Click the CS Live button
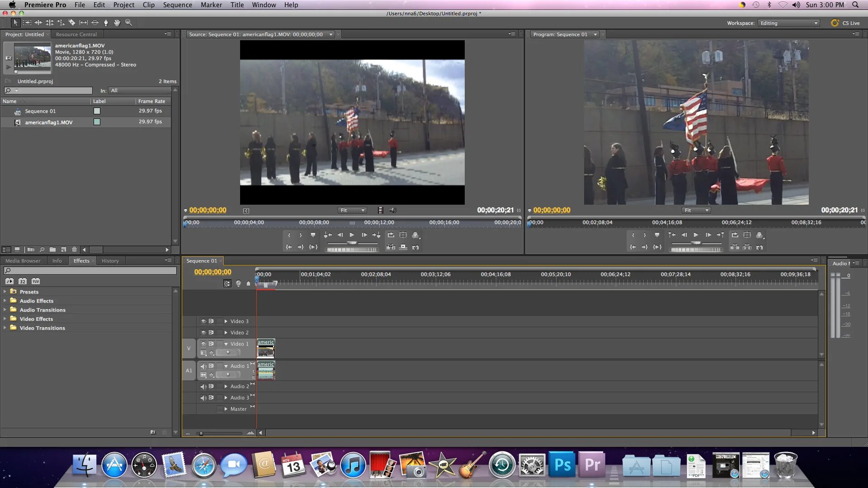This screenshot has width=868, height=488. (x=845, y=23)
